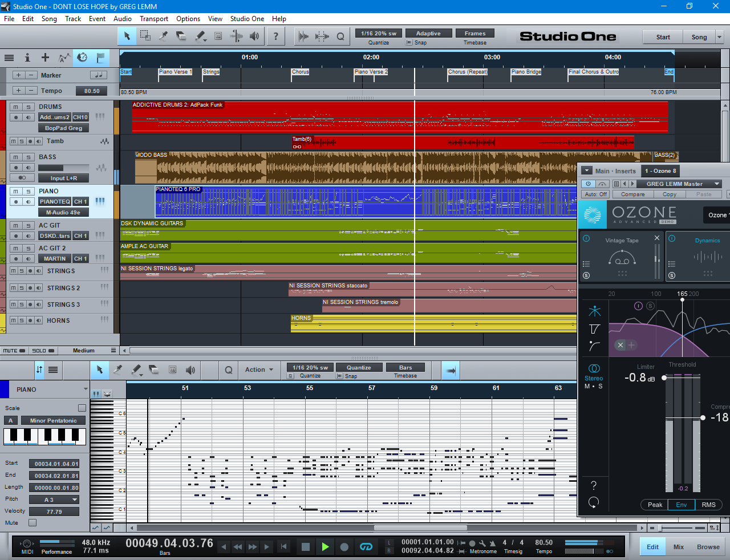This screenshot has height=560, width=730.
Task: Click the Tempo value field 80.50
Action: point(92,91)
